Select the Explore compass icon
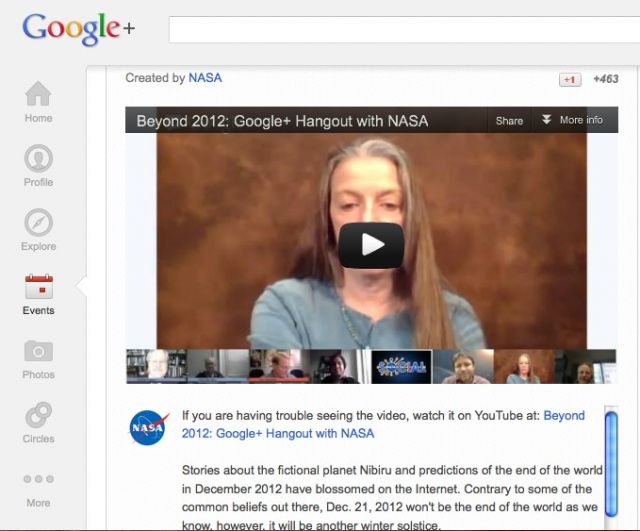Viewport: 640px width, 531px height. click(x=39, y=223)
